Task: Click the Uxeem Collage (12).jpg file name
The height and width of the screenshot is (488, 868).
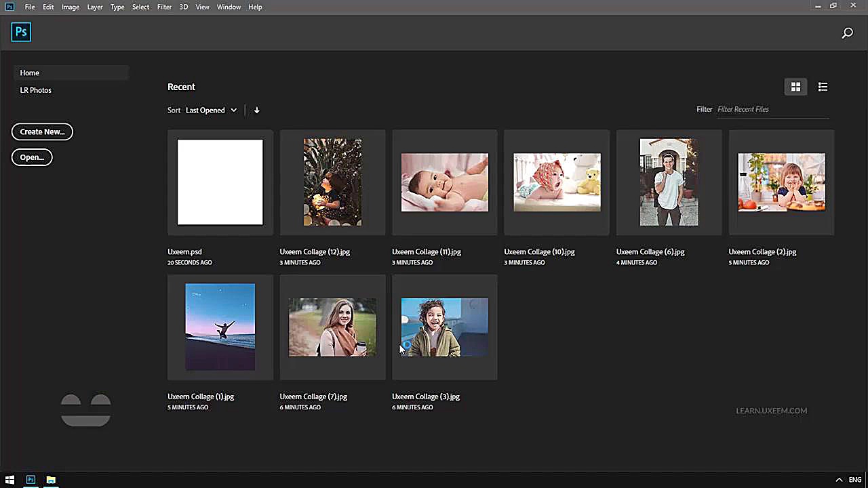Action: click(315, 251)
